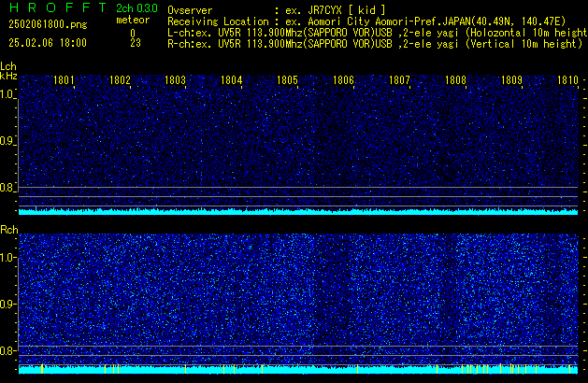Select the file name '2502061800.png'
588x383 pixels.
(x=48, y=24)
